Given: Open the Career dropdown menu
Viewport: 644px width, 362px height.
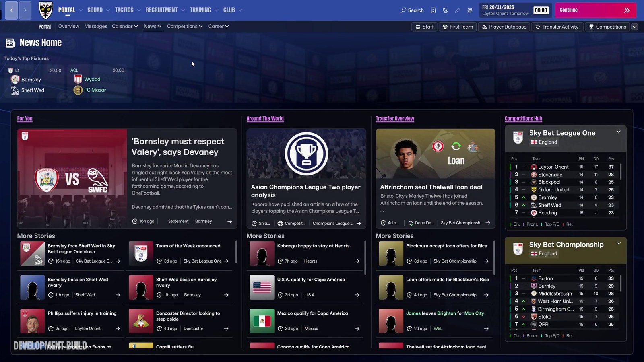Looking at the screenshot, I should [219, 26].
